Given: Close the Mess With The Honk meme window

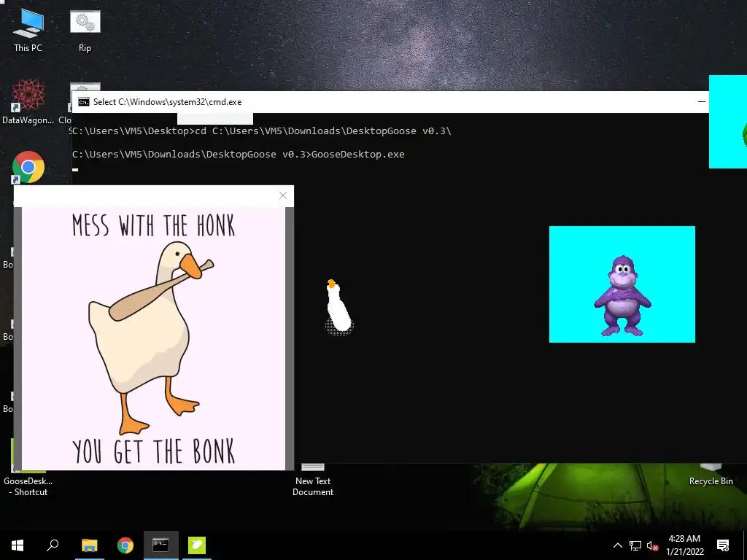Looking at the screenshot, I should [x=283, y=195].
